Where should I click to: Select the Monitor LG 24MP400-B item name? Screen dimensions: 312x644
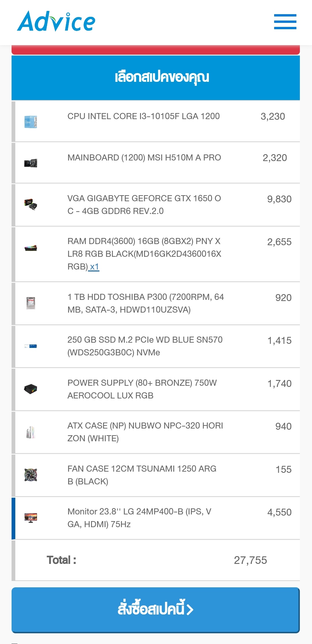click(139, 518)
